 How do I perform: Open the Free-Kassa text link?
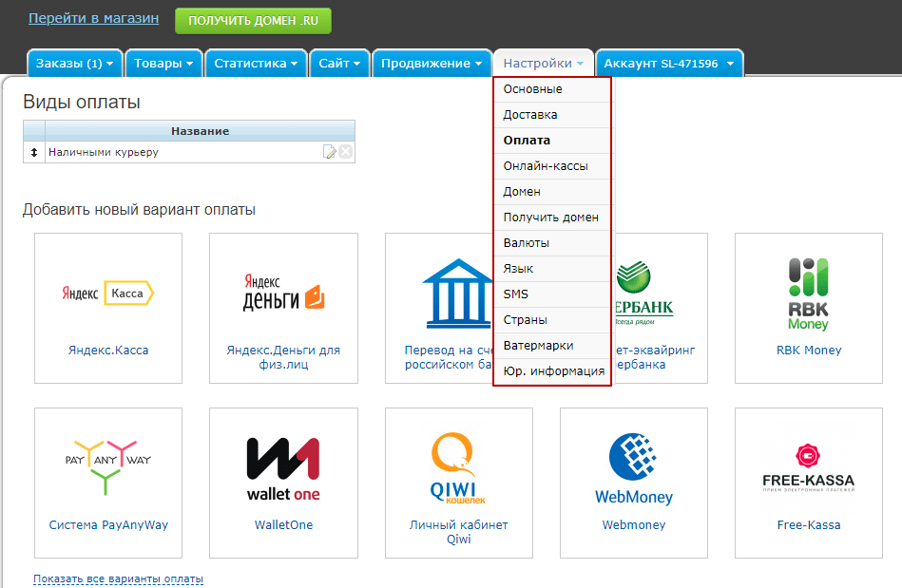pyautogui.click(x=808, y=524)
